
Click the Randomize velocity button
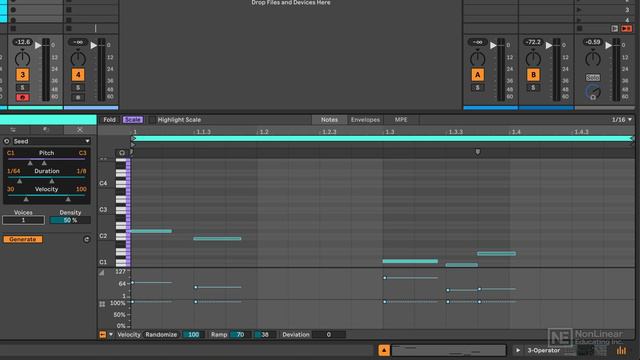tap(161, 335)
